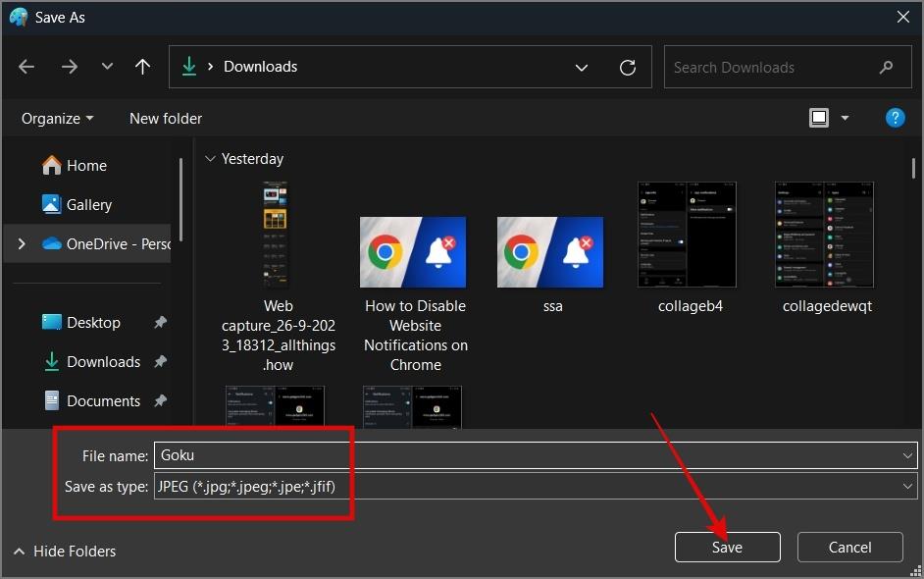The height and width of the screenshot is (579, 924).
Task: Click the file list vertical scrollbar
Action: [x=913, y=168]
